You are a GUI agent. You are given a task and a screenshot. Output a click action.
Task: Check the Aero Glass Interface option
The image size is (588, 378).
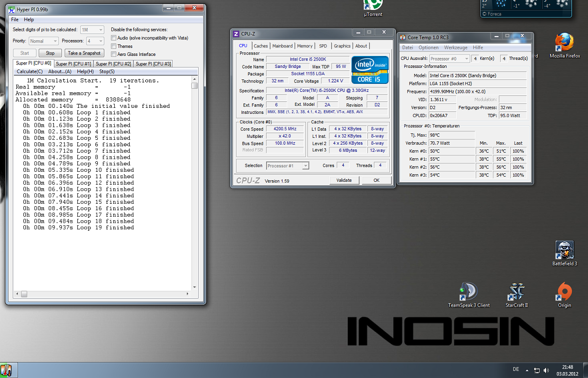click(x=114, y=54)
